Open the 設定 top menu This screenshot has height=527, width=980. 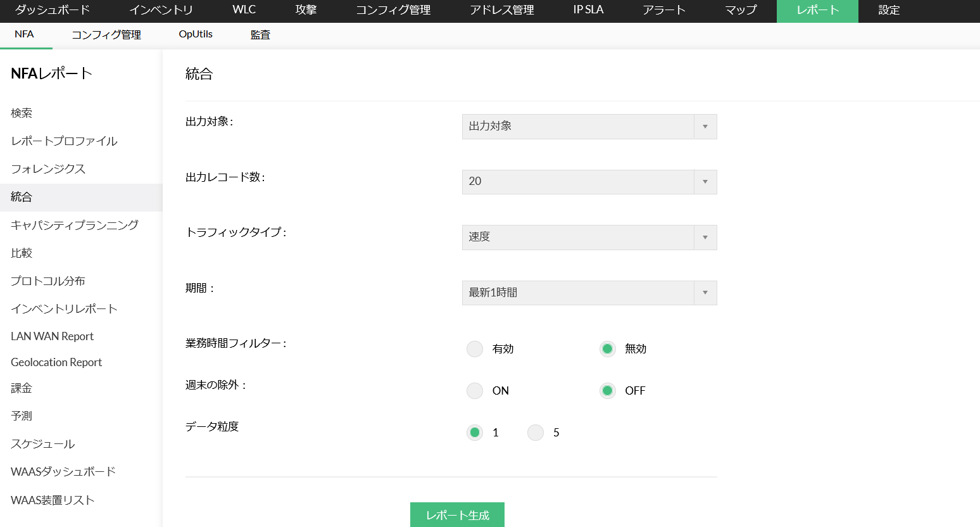pos(889,10)
